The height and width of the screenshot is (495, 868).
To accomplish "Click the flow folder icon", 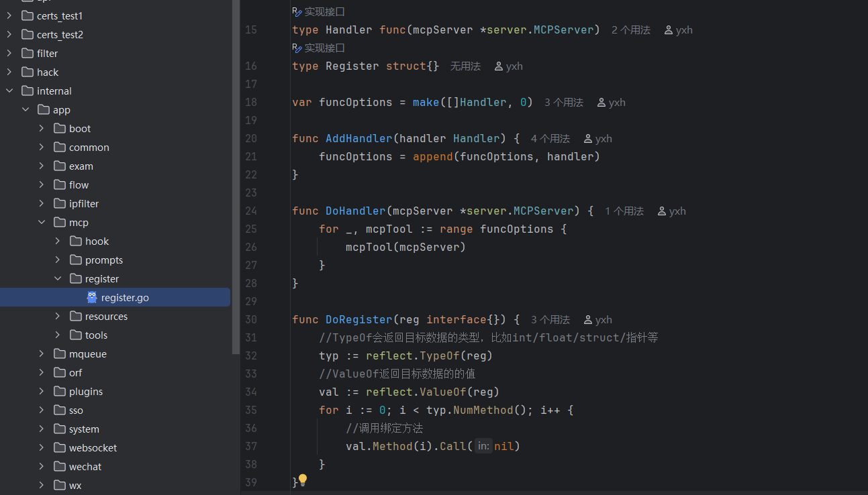I will [60, 184].
